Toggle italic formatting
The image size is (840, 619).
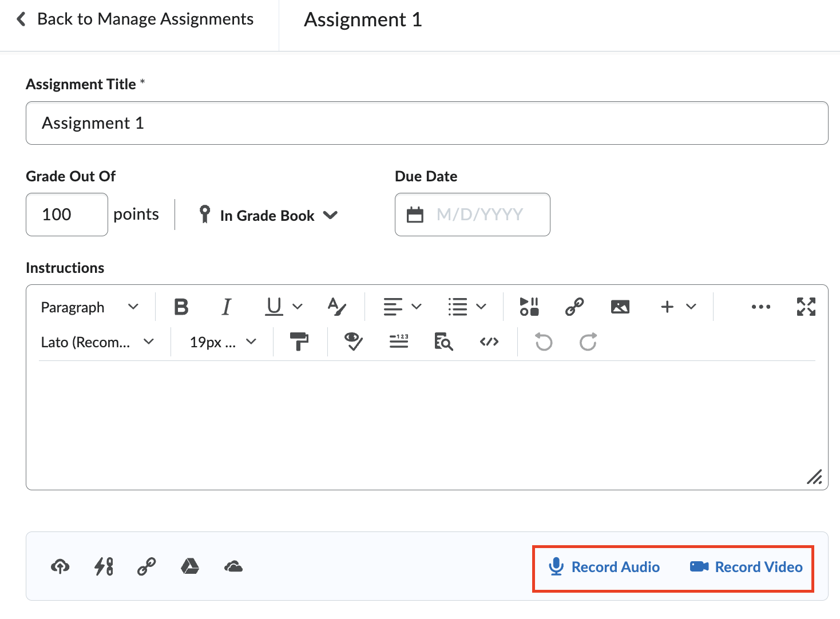point(227,307)
